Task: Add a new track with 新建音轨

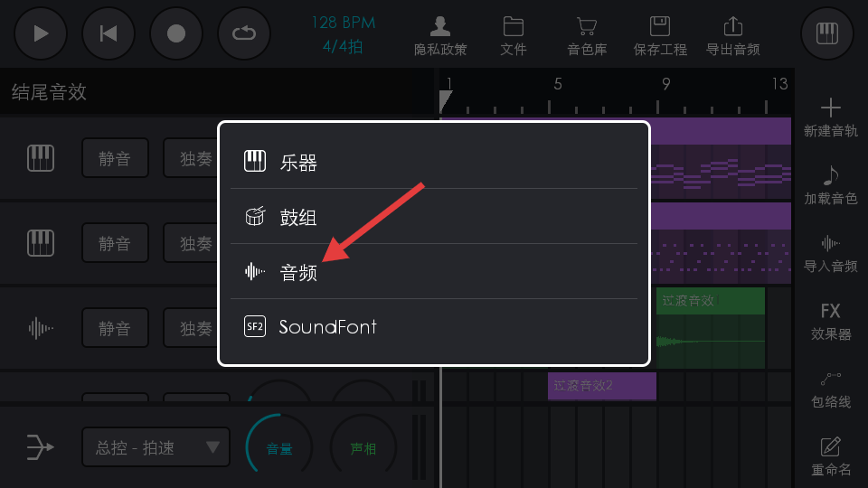Action: click(830, 117)
